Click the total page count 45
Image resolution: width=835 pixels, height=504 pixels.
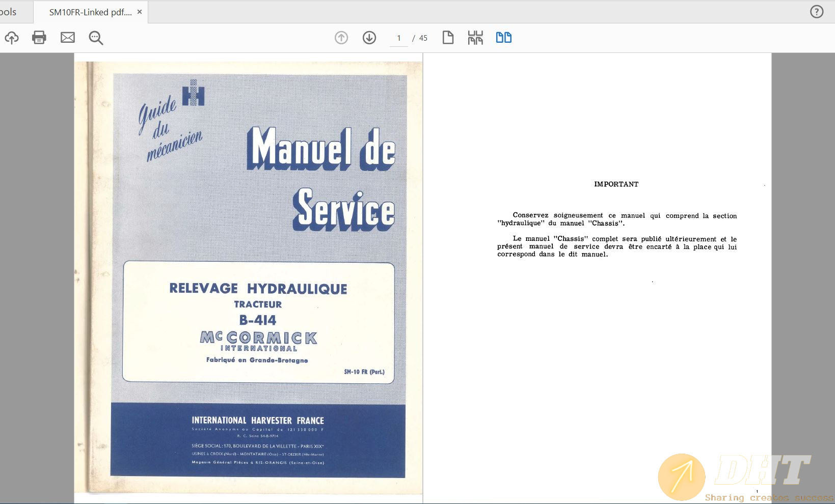pyautogui.click(x=423, y=38)
